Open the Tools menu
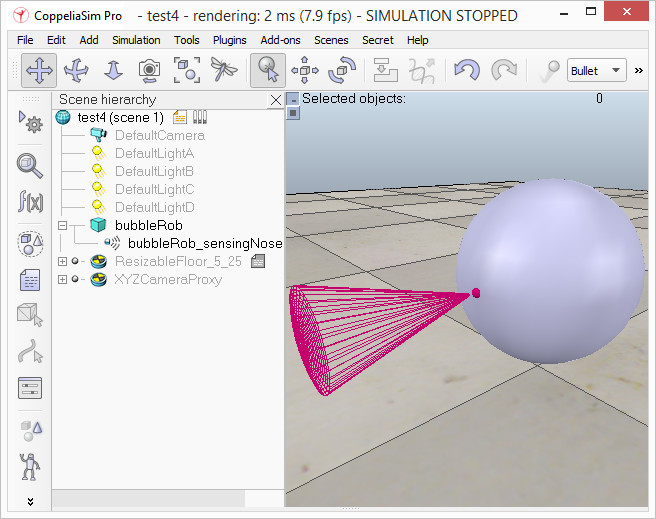 [187, 40]
